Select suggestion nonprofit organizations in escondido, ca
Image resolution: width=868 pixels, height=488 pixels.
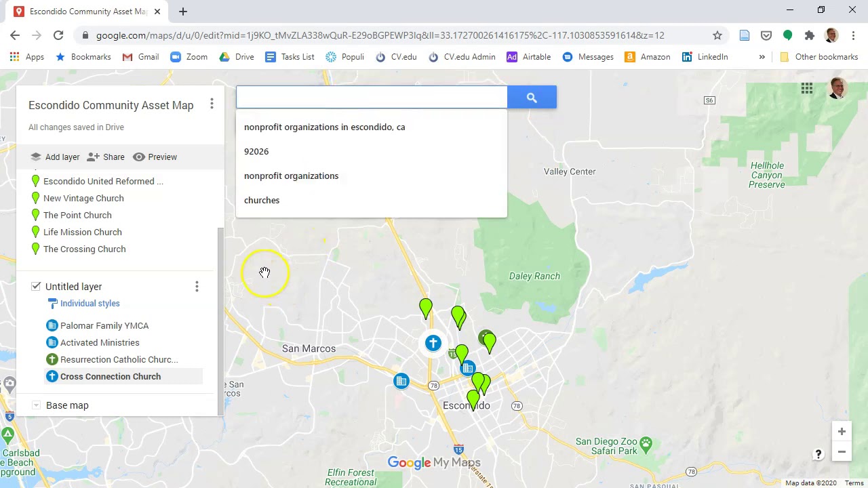point(371,127)
